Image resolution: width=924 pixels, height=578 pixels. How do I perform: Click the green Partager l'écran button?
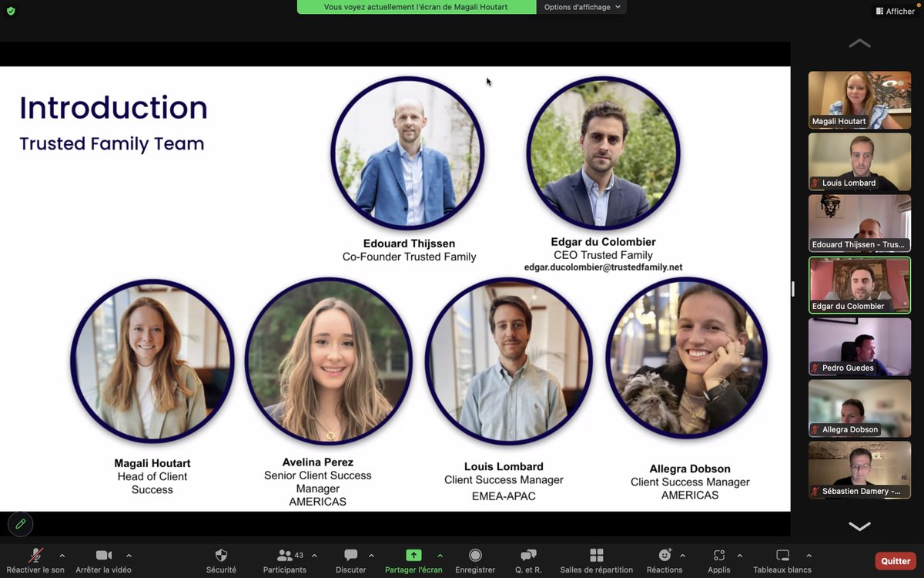pos(413,561)
